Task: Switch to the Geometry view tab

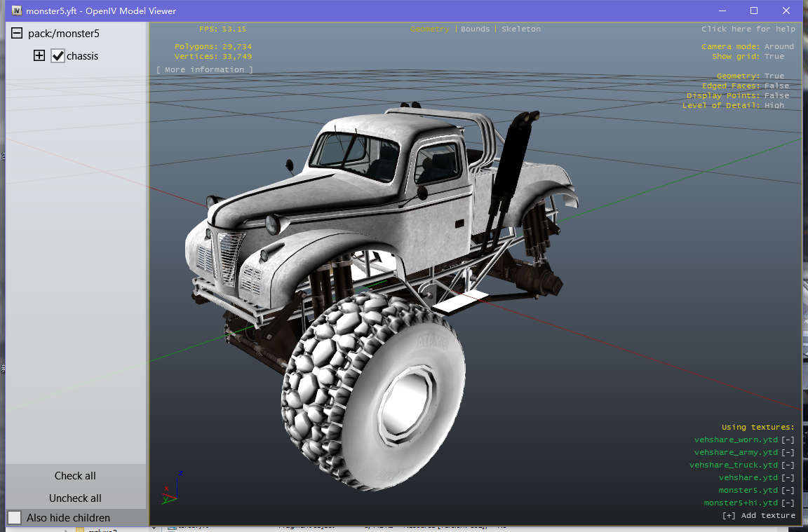Action: (x=430, y=29)
